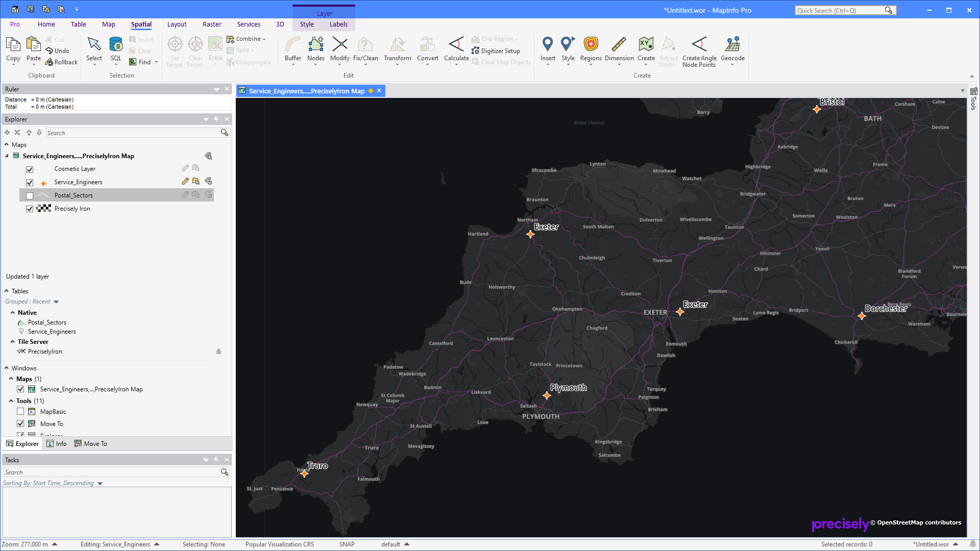Switch to the Info panel tab
Viewport: 980px width, 551px height.
57,444
